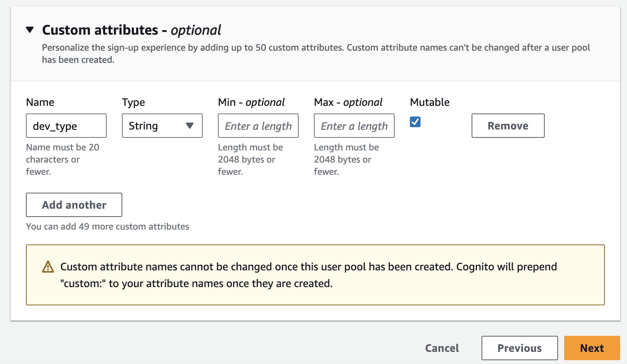
Task: Cancel the user pool setup
Action: point(442,348)
